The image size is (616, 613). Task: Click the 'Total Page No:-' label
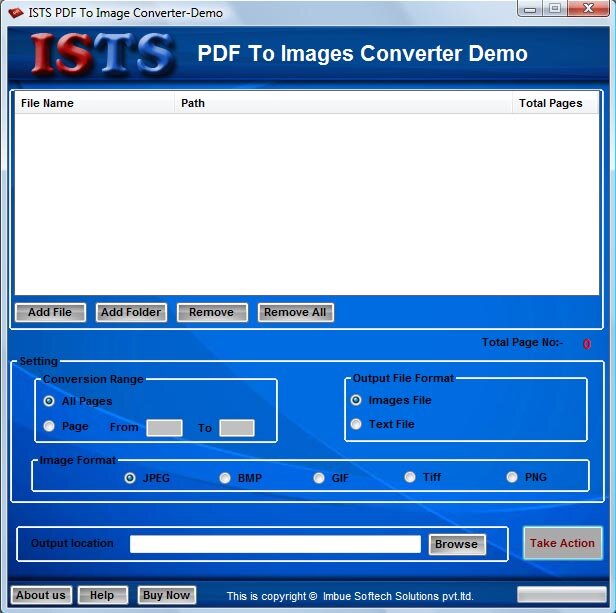coord(522,343)
